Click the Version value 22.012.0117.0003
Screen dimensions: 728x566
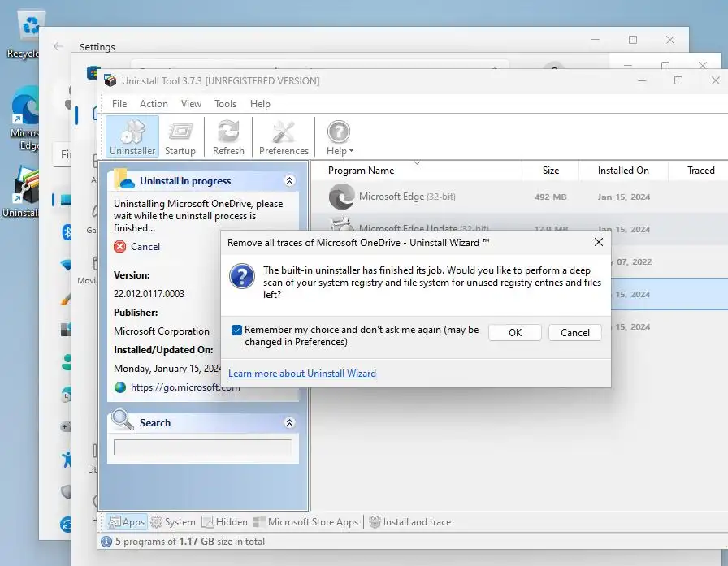tap(149, 294)
